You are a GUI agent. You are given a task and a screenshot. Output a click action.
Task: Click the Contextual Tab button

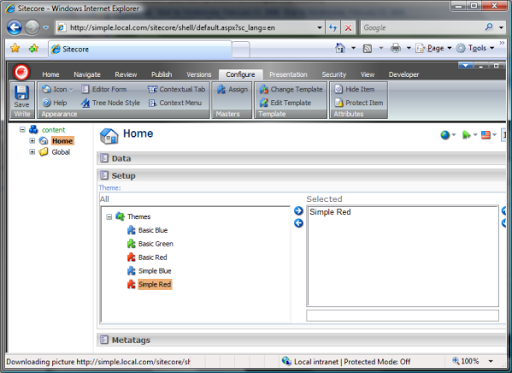pyautogui.click(x=176, y=89)
